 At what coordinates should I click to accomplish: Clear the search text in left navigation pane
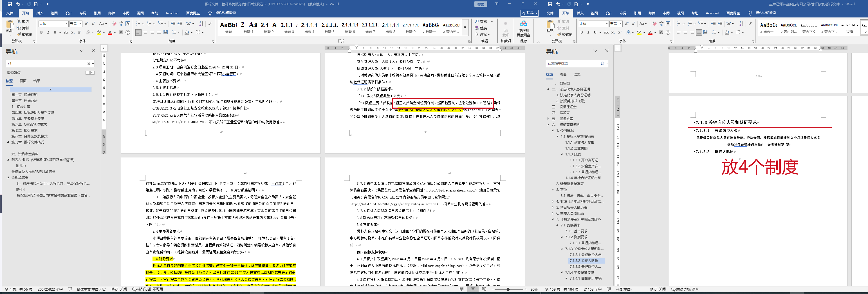pyautogui.click(x=89, y=63)
